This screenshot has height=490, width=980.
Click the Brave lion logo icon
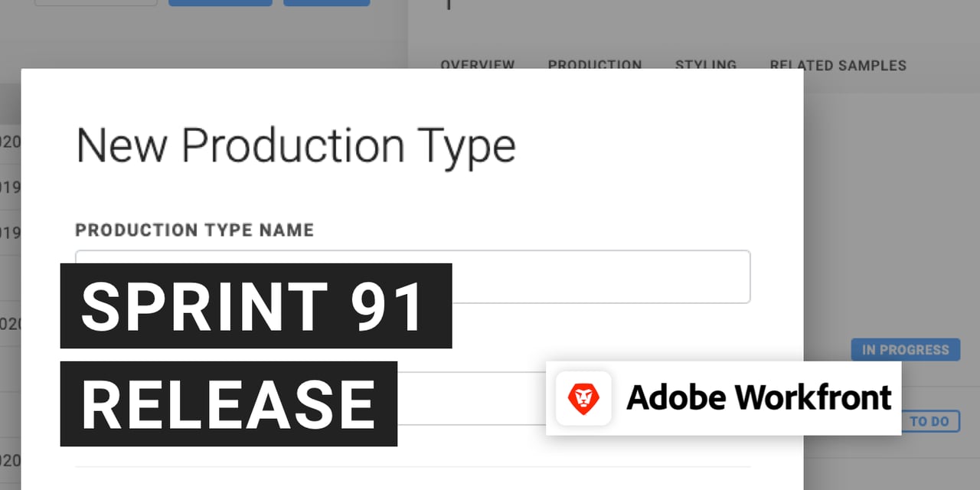(x=583, y=398)
